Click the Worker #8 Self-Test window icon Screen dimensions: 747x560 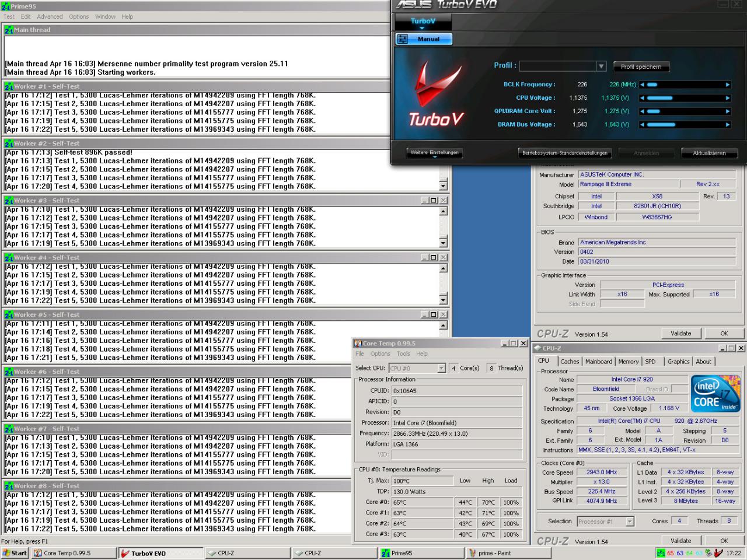(x=9, y=486)
